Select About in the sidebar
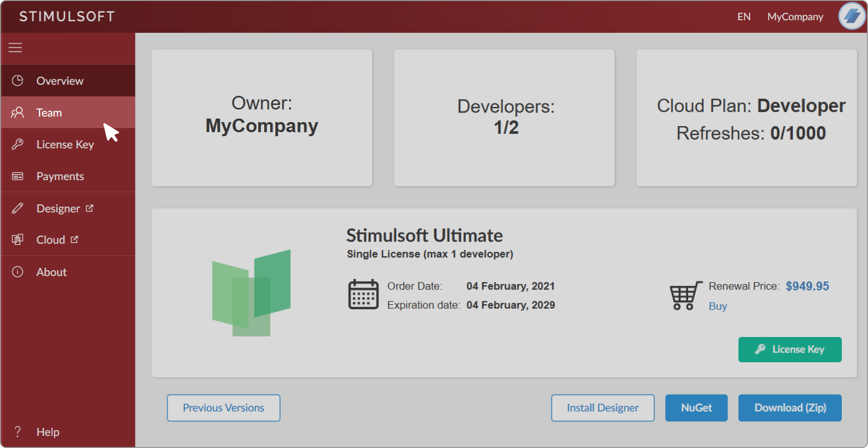The image size is (868, 448). pos(51,272)
